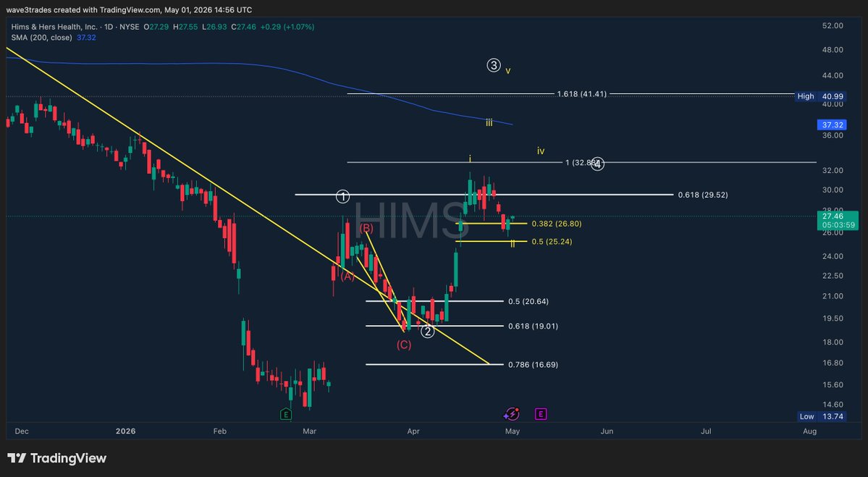Click the Apr label on time axis
This screenshot has height=477, width=868.
[x=413, y=431]
